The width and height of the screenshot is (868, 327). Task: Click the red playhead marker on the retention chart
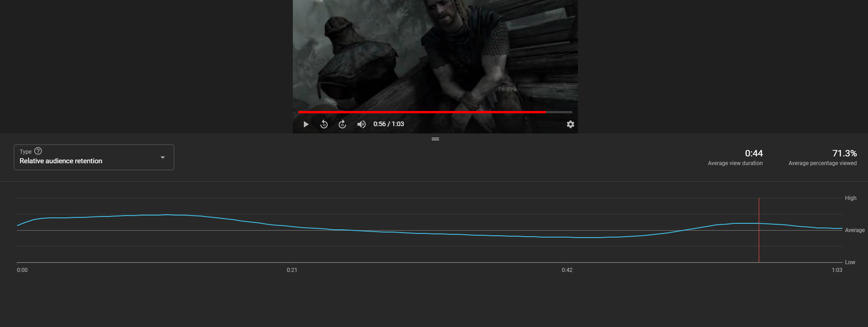pyautogui.click(x=759, y=230)
